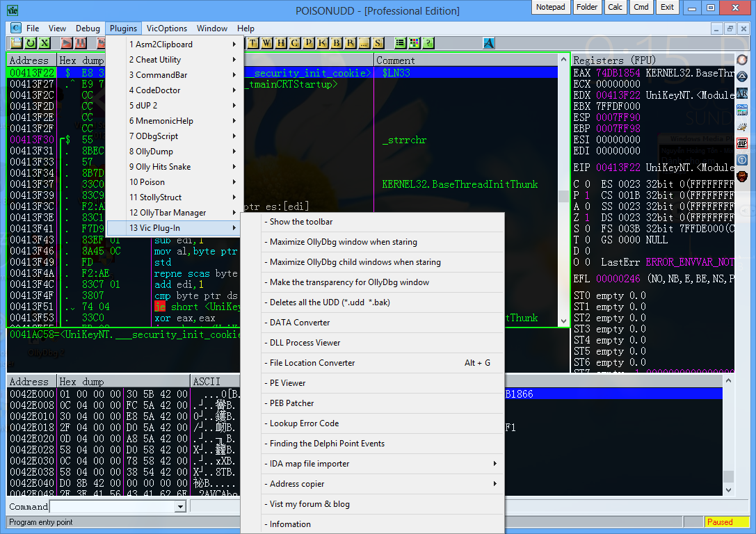Click the Folder button in title bar
Viewport: 756px width, 534px height.
pyautogui.click(x=587, y=7)
